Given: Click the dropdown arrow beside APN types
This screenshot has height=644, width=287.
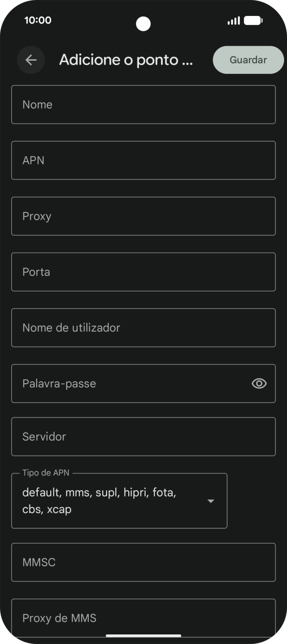Looking at the screenshot, I should [211, 501].
